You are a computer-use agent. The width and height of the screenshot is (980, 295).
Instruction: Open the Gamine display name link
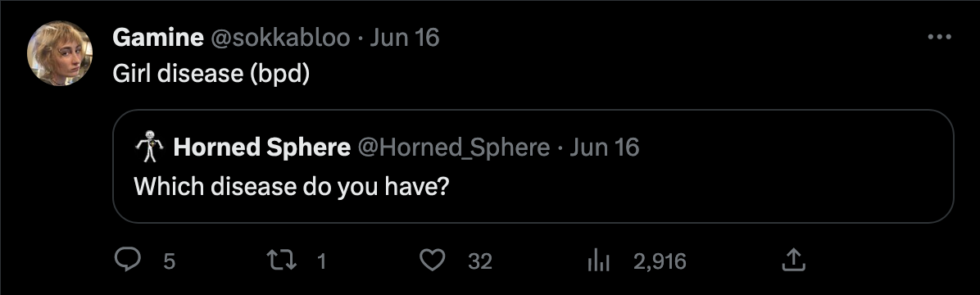coord(158,39)
